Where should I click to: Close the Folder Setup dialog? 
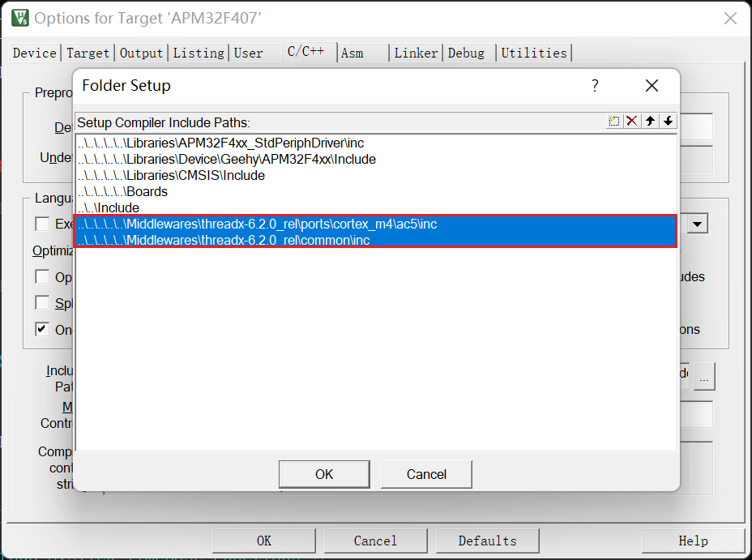[652, 86]
